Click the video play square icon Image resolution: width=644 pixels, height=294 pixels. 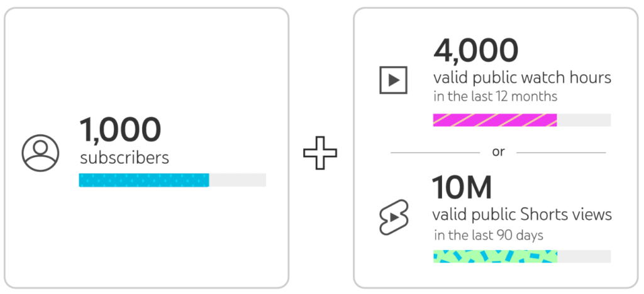point(393,80)
